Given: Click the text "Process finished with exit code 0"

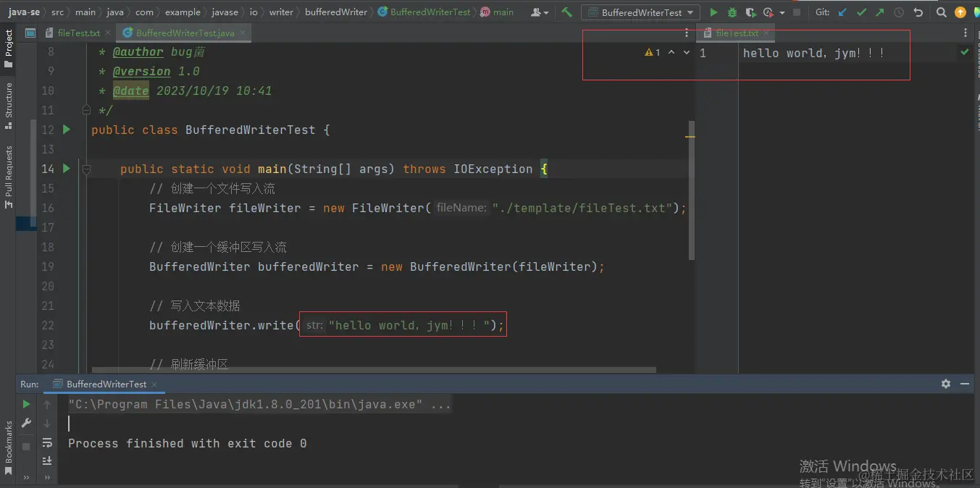Looking at the screenshot, I should pyautogui.click(x=188, y=443).
